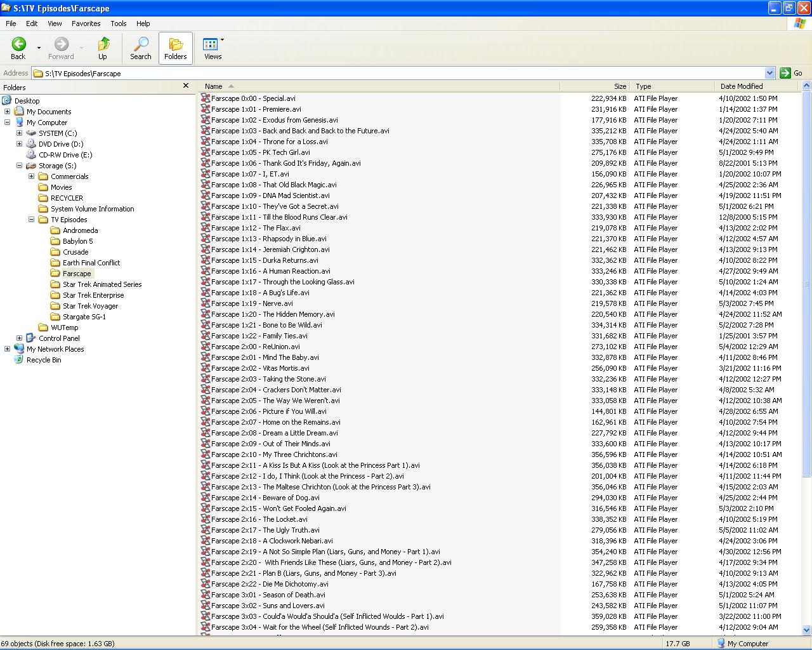The width and height of the screenshot is (812, 650).
Task: Click file icon for Farscape 2x14 - Beware of Dog.avi
Action: click(206, 498)
